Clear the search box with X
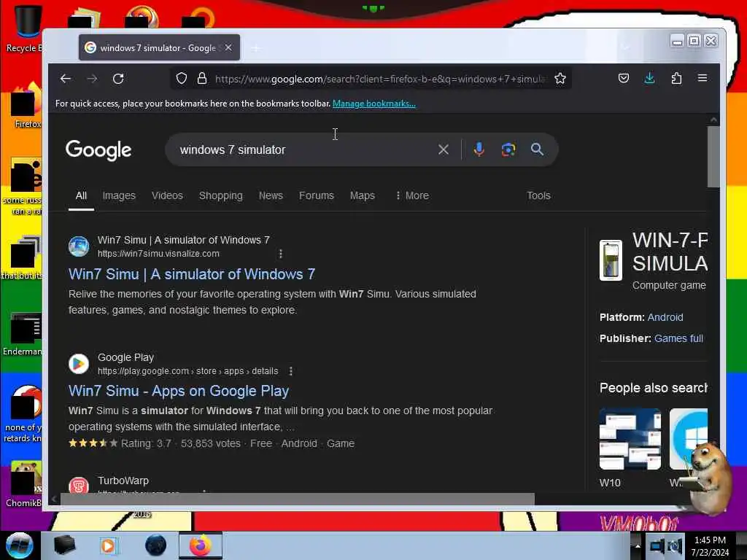 [443, 149]
